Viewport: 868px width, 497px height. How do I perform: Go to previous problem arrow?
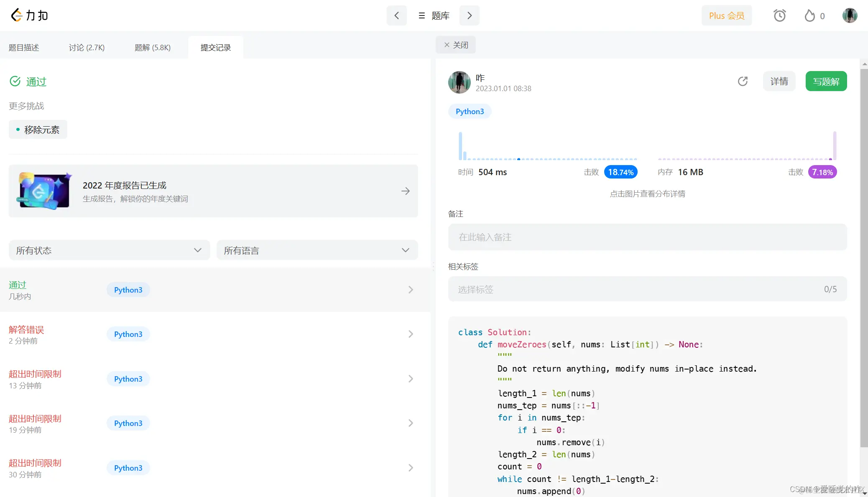point(396,15)
